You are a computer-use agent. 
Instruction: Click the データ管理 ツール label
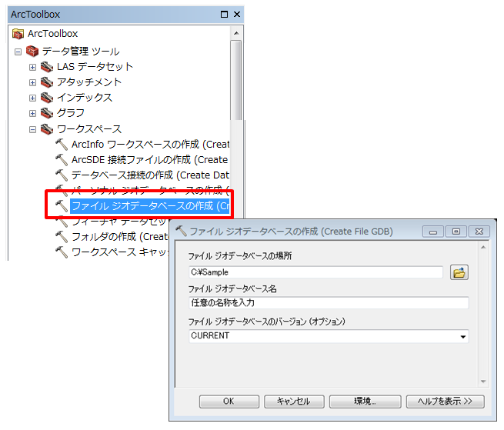81,51
